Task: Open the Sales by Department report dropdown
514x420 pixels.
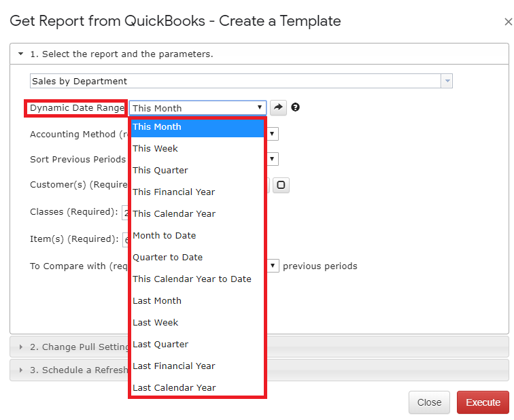Action: coord(447,81)
